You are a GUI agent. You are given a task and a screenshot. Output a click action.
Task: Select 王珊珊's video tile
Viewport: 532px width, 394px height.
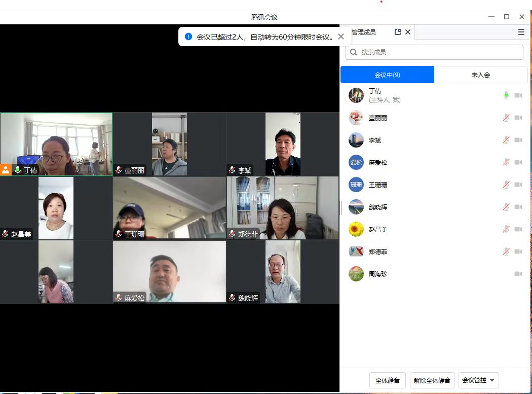169,208
